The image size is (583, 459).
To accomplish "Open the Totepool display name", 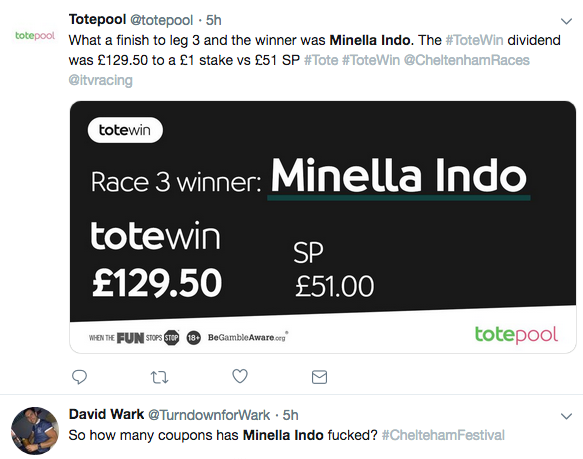I will [x=97, y=20].
